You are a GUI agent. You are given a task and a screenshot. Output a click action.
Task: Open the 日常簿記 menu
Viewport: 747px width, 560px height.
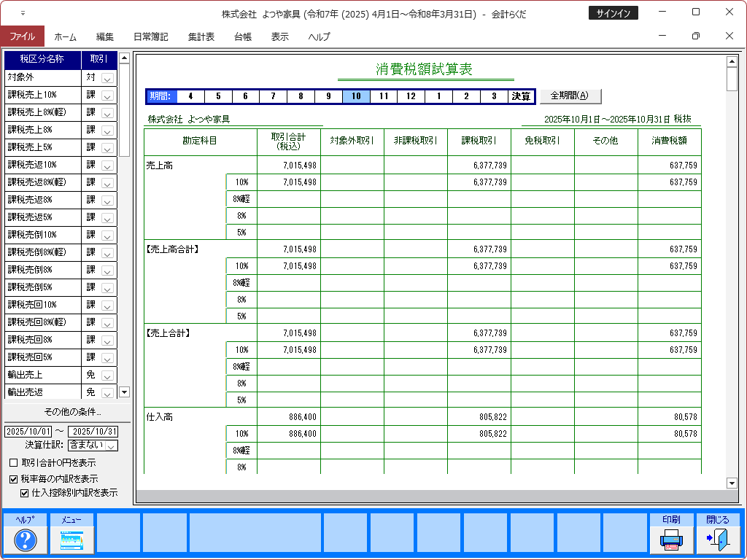[150, 36]
